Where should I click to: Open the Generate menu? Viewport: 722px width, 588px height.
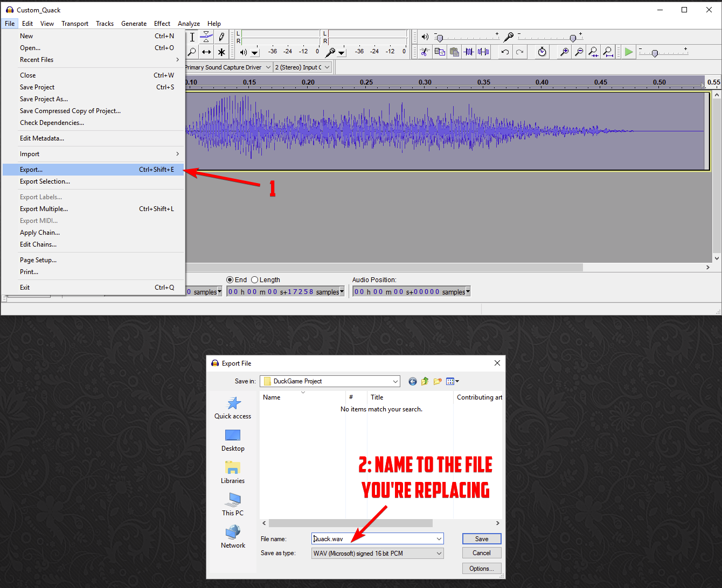tap(134, 24)
